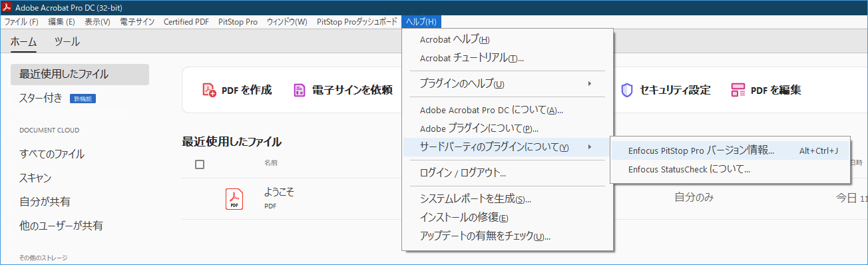
Task: Click the その他のストレージ section label
Action: 44,258
